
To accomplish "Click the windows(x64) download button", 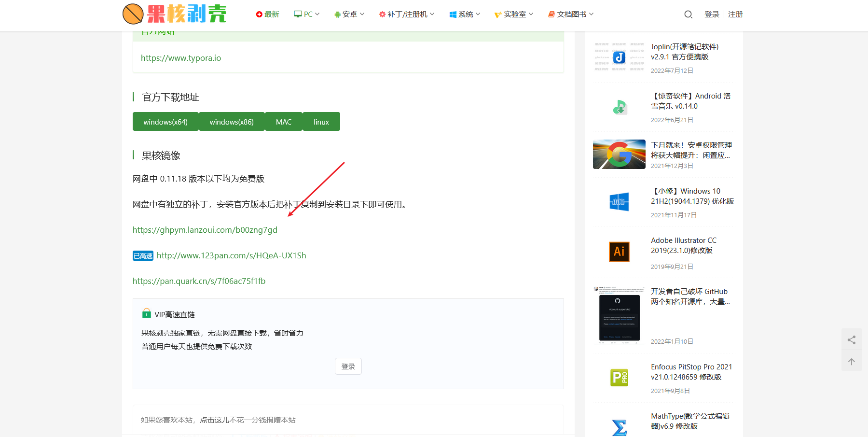I will point(165,122).
